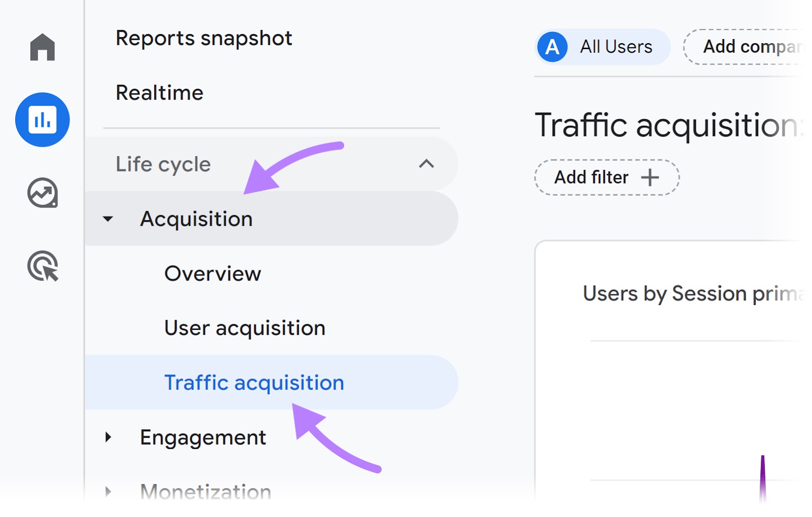Expand the Monetization arrow
The width and height of the screenshot is (812, 517).
coord(108,491)
